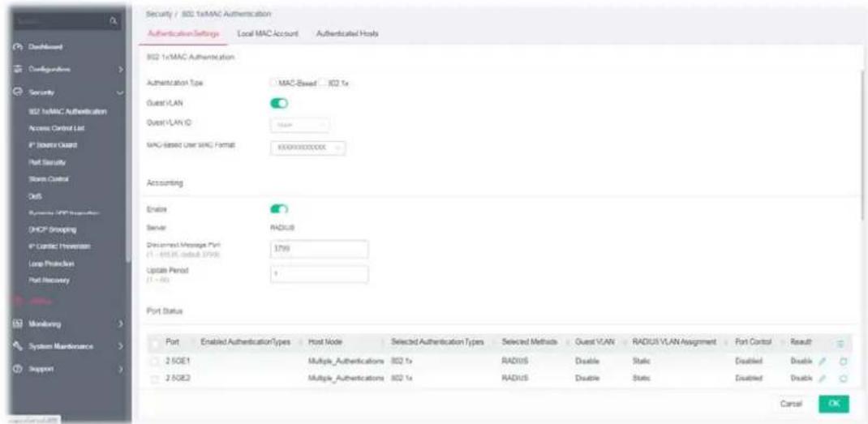Switch to the Authenticated Hosts tab
This screenshot has width=868, height=424.
[x=347, y=34]
